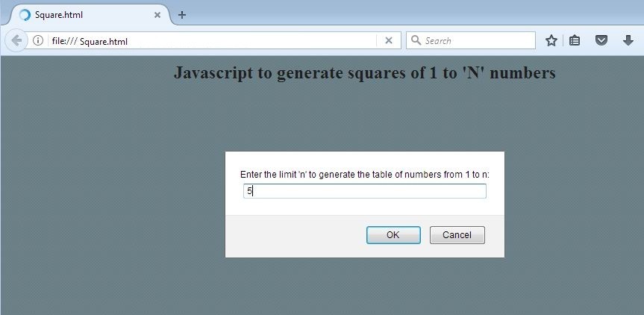
Task: Bookmark this page with the star icon
Action: [x=551, y=40]
